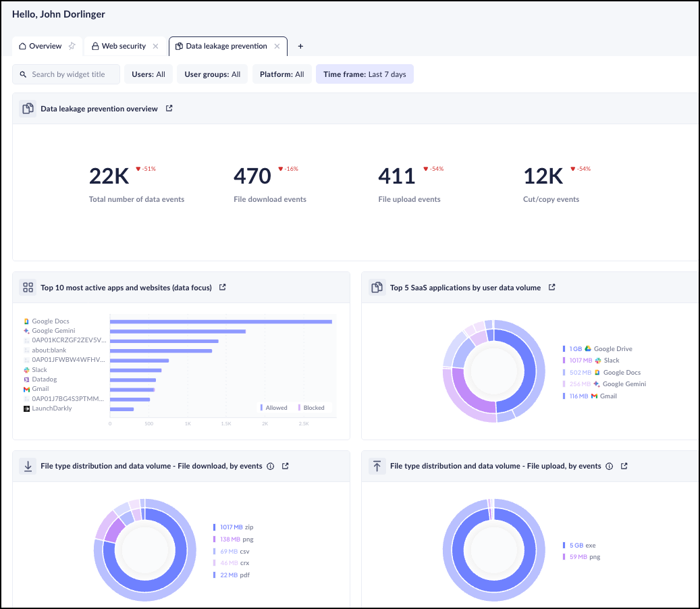
Task: Toggle the Blocked legend in bar chart
Action: 311,408
